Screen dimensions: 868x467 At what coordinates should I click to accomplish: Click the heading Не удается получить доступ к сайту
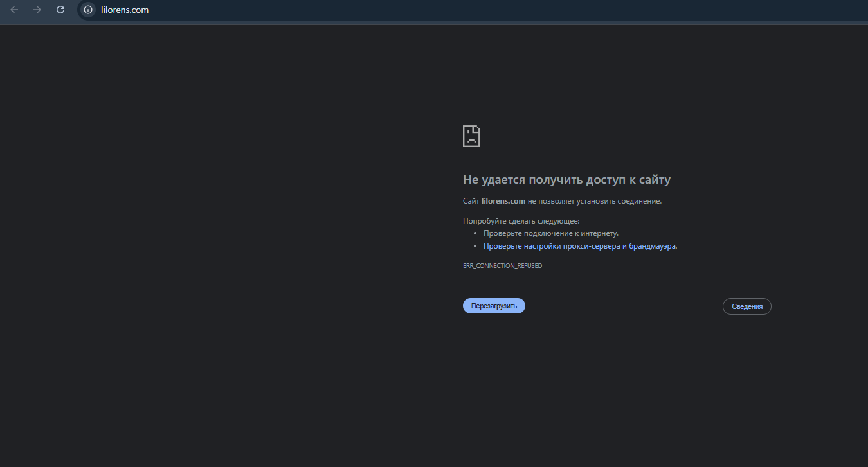click(566, 180)
